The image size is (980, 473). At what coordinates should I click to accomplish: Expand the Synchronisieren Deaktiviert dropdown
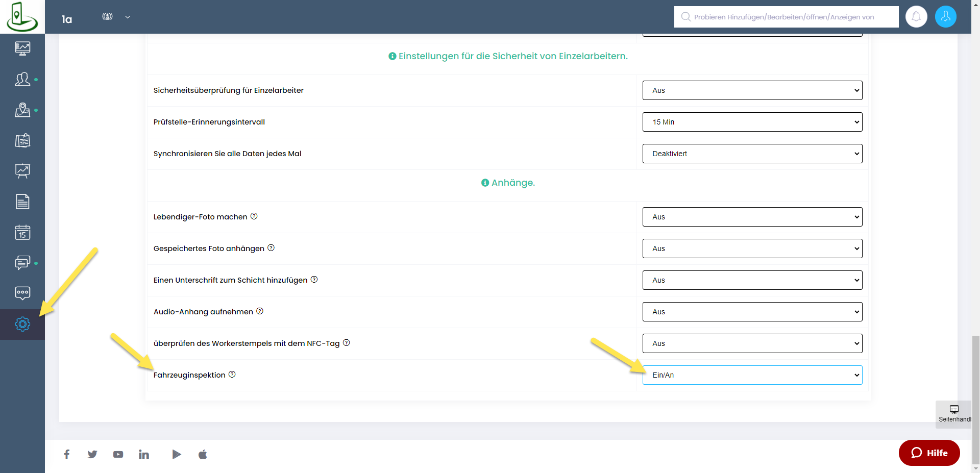(x=752, y=154)
